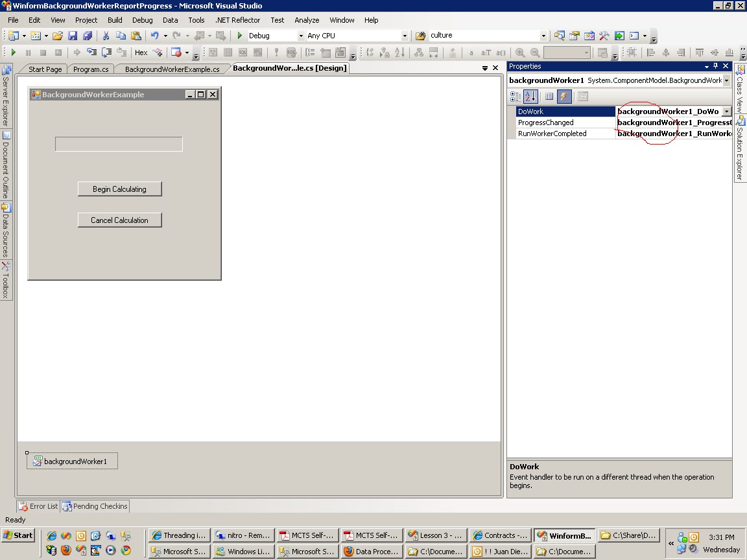Viewport: 747px width, 560px height.
Task: Click the taskbar clock showing 3:31 PM
Action: point(721,537)
